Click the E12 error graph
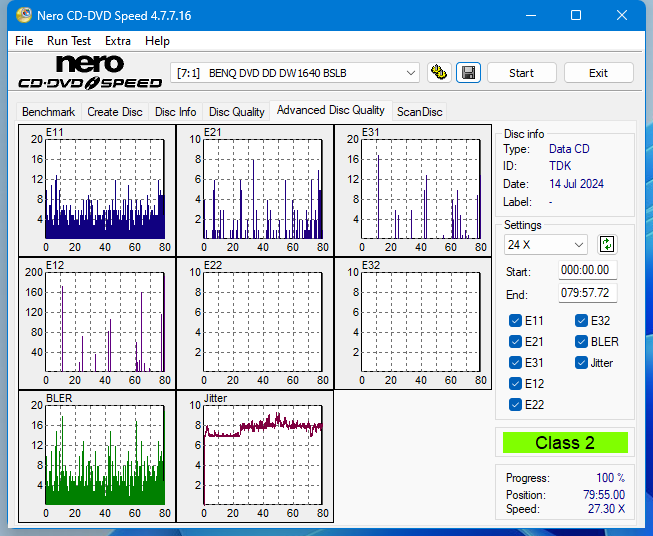Screen dimensions: 653x536 point(97,323)
